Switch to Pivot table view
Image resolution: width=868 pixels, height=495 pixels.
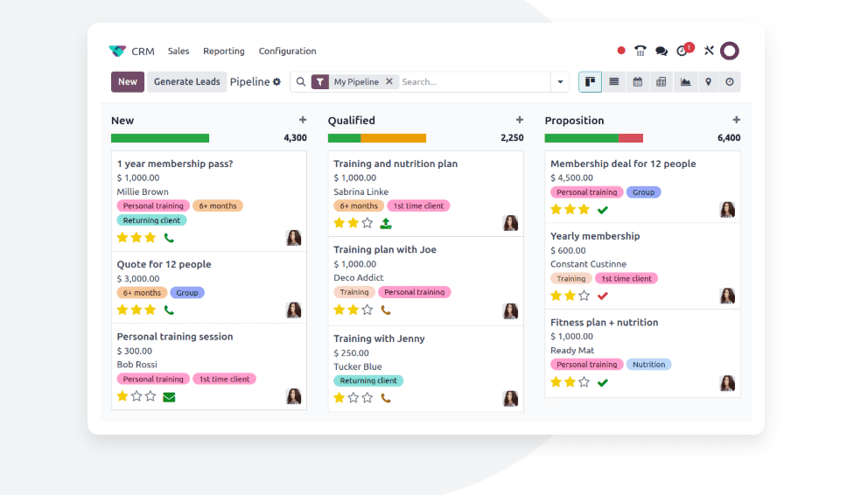tap(661, 82)
